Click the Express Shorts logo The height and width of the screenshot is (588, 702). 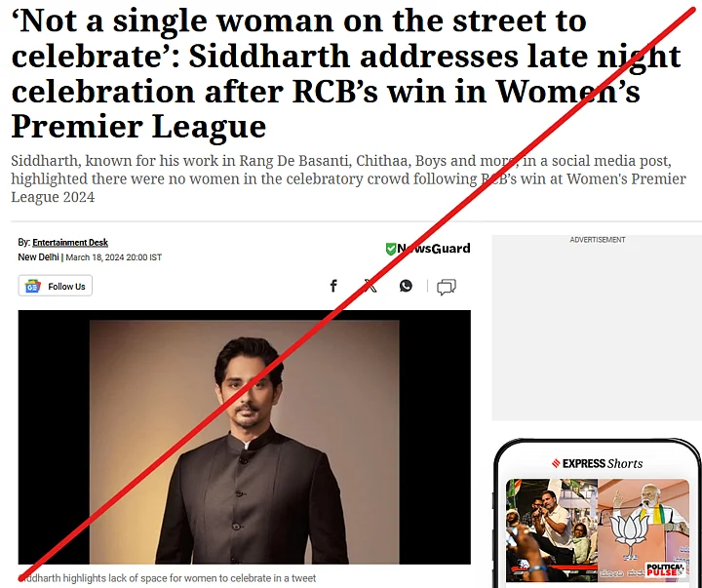click(x=597, y=463)
